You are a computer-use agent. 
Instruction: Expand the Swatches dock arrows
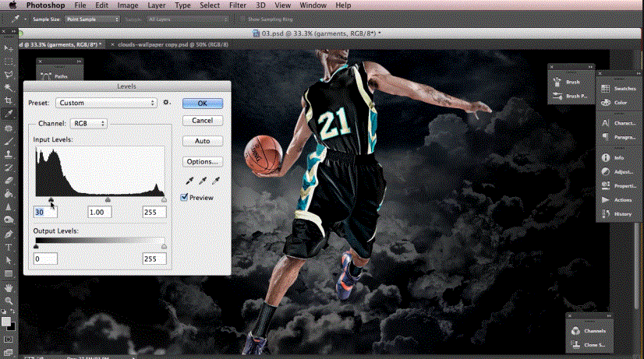tap(639, 73)
